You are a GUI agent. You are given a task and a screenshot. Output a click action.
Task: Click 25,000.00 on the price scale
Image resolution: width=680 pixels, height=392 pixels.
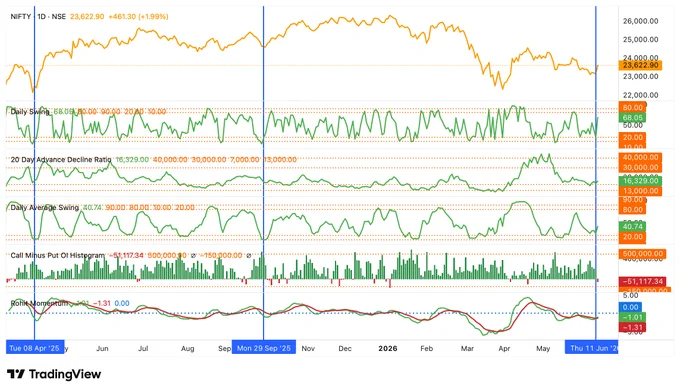[x=641, y=39]
